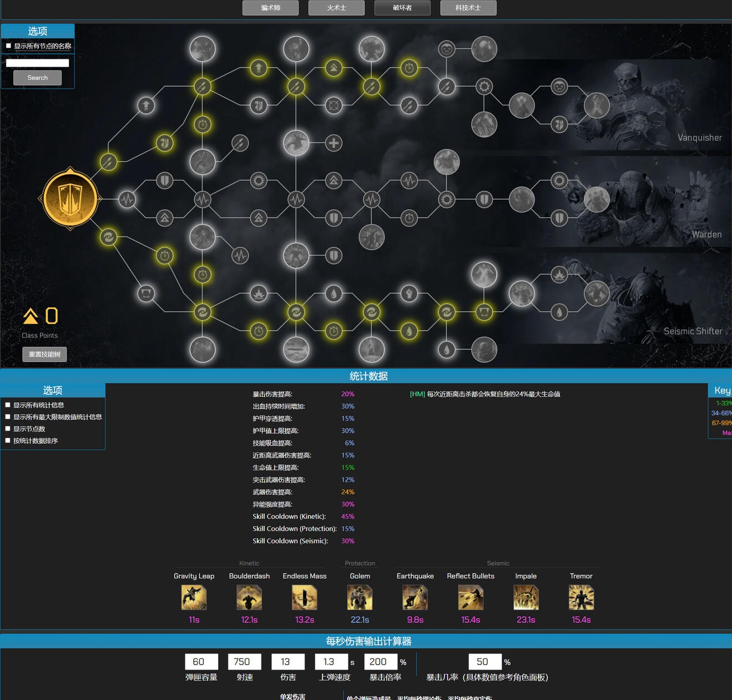Image resolution: width=732 pixels, height=700 pixels.
Task: Open the 破坏者 class tab
Action: point(402,8)
